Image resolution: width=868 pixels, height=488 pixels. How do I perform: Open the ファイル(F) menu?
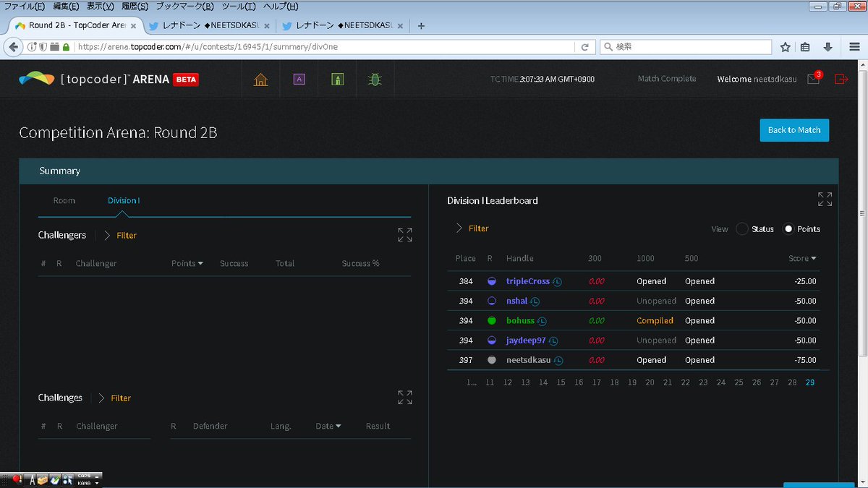click(25, 7)
